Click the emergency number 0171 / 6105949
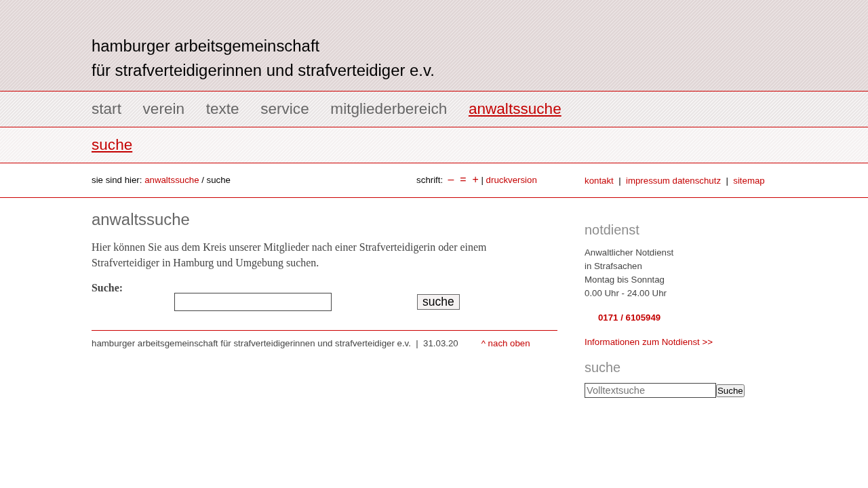This screenshot has height=488, width=868. point(629,318)
